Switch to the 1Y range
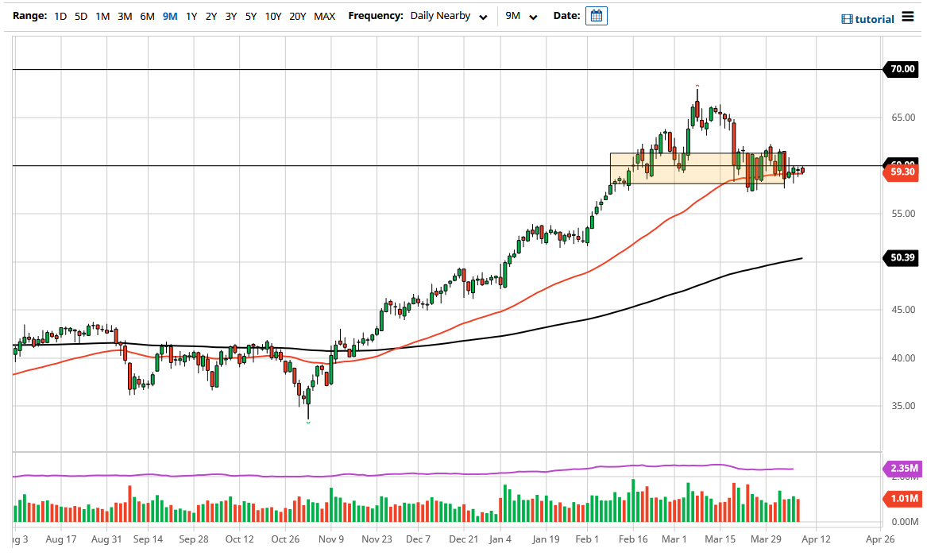This screenshot has height=560, width=927. point(190,16)
